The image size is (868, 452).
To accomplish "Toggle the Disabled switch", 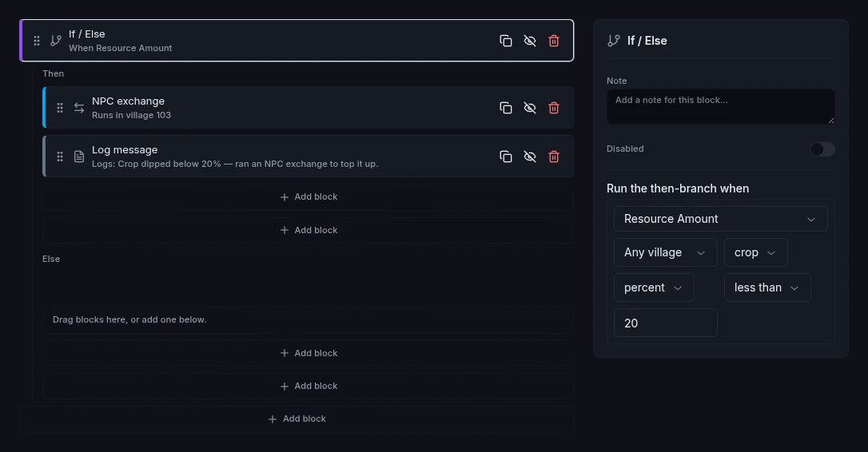I will (x=822, y=149).
